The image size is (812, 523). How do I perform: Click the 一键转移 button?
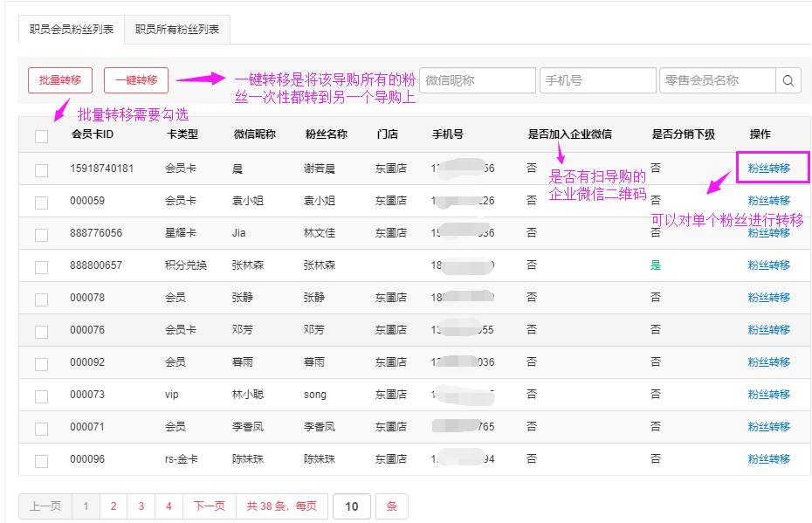click(x=136, y=80)
